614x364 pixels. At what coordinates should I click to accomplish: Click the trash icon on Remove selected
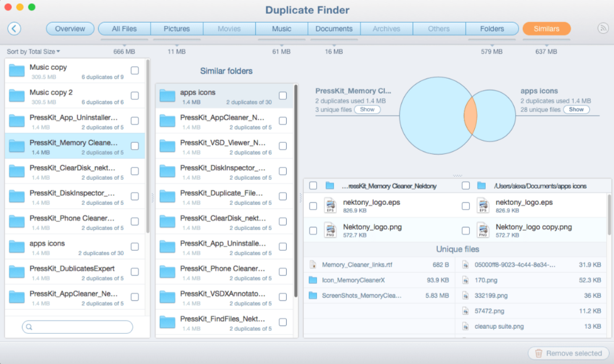(539, 353)
